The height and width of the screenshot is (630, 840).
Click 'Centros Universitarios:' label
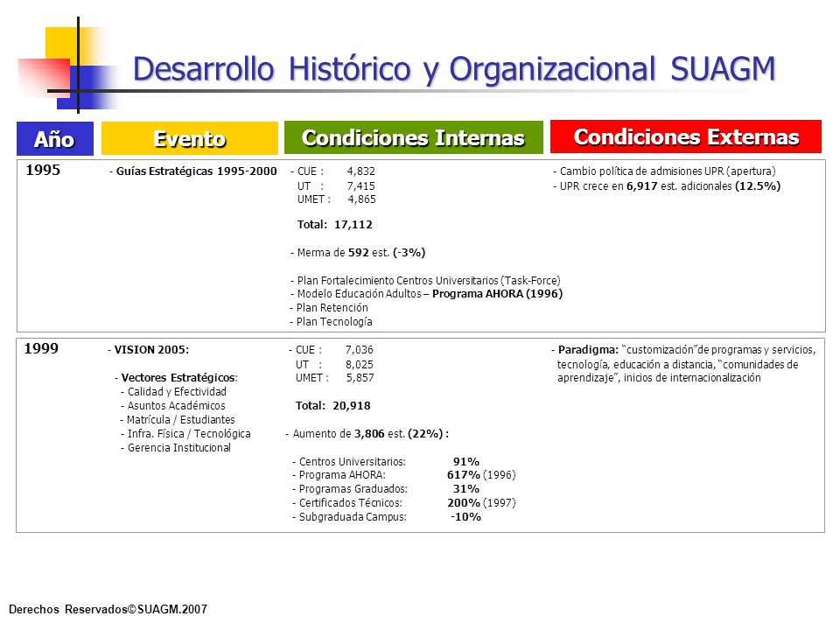tap(352, 461)
